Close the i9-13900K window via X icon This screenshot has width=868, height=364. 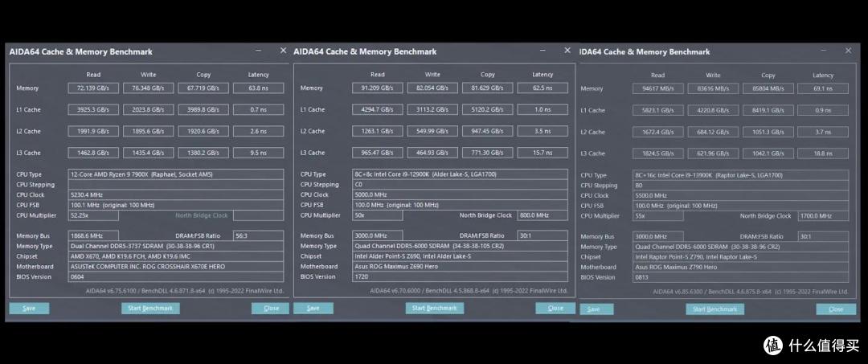pyautogui.click(x=848, y=51)
